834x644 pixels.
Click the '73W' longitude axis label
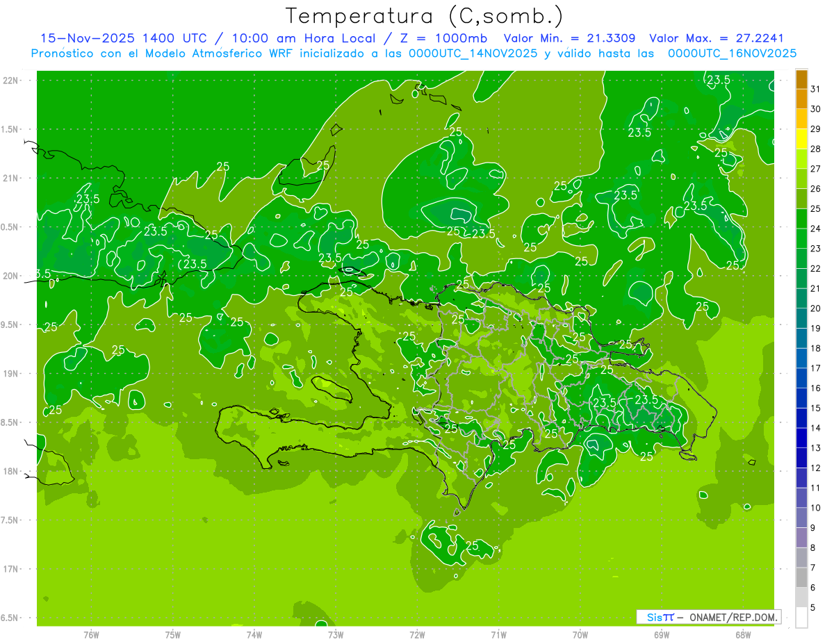tap(336, 634)
